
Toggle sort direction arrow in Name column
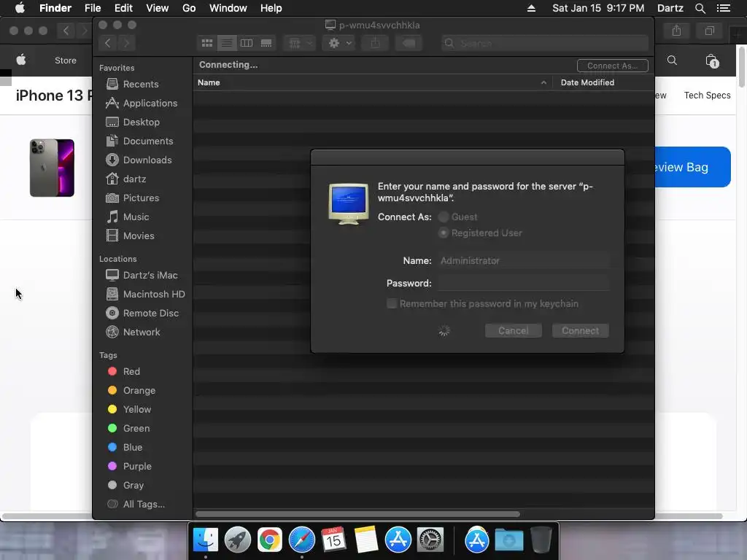click(543, 83)
